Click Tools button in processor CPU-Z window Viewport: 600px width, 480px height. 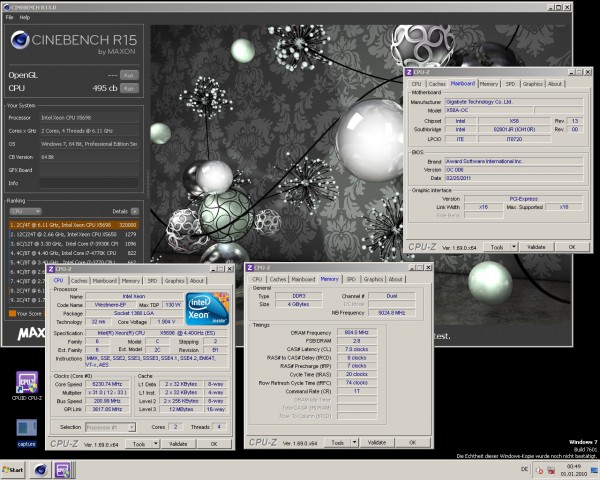coord(139,444)
